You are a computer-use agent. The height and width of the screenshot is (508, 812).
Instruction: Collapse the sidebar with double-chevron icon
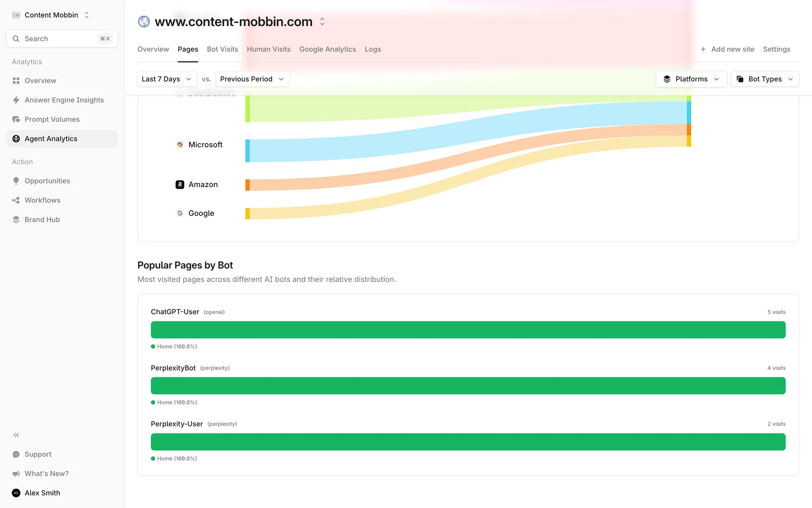pos(16,435)
